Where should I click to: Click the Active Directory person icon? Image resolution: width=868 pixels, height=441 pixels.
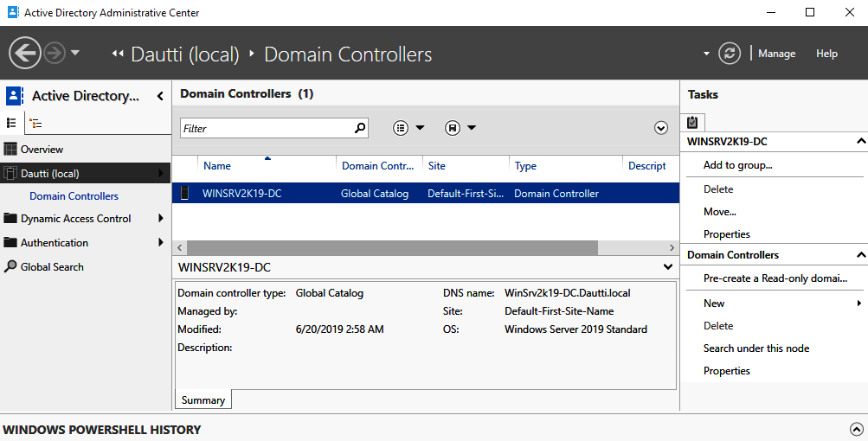point(14,96)
